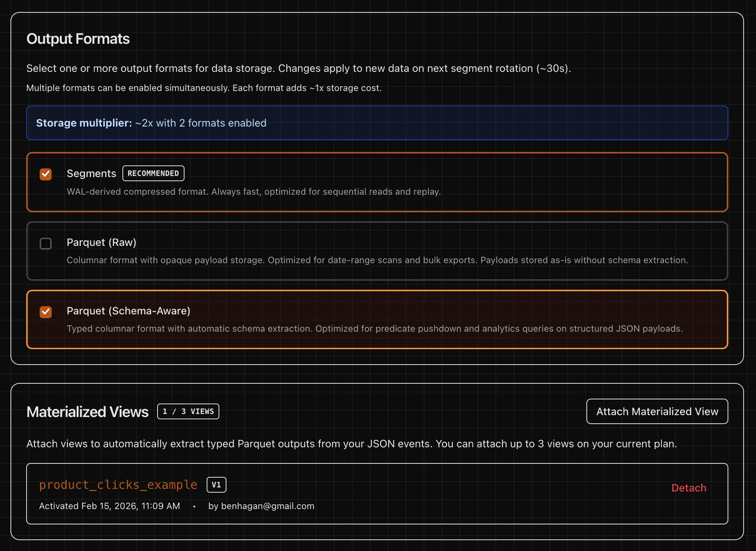This screenshot has width=756, height=551.
Task: Click the Output Formats heading
Action: 78,38
